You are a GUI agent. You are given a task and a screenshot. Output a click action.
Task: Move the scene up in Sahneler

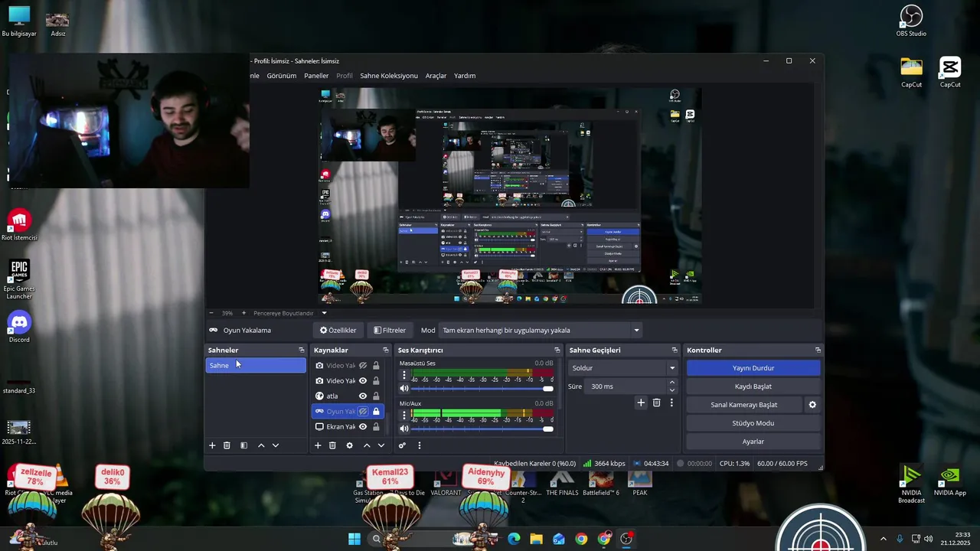coord(261,445)
